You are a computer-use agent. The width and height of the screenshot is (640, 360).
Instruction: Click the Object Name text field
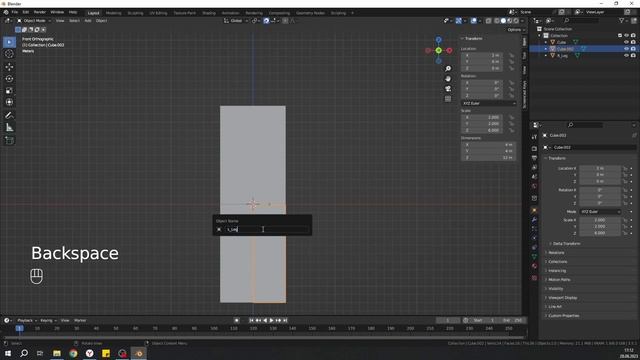[x=267, y=229]
